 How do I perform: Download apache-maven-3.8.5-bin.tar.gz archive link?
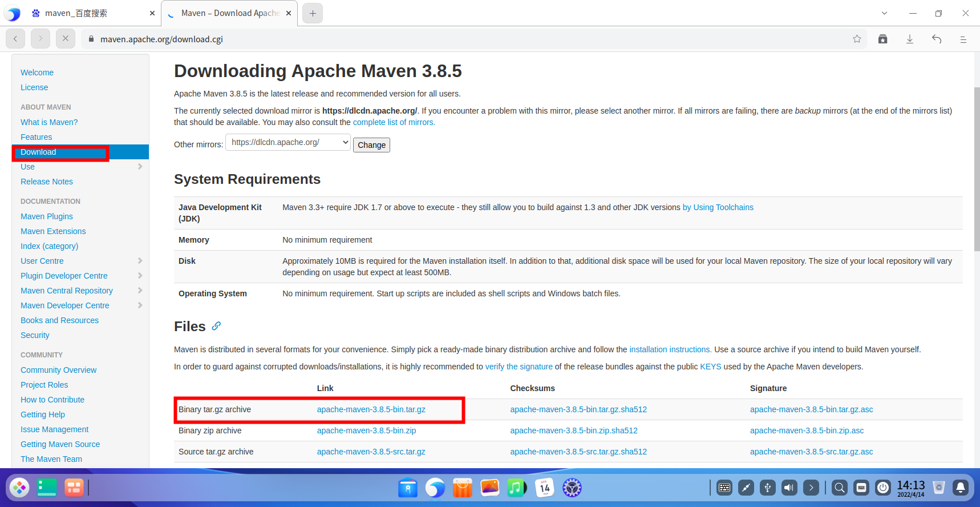[x=371, y=409]
